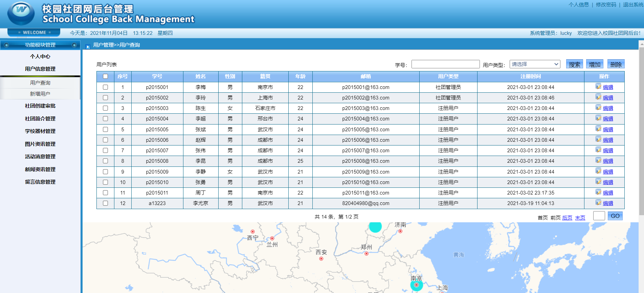Select 用户查询 submenu item
The image size is (644, 293).
tap(40, 83)
